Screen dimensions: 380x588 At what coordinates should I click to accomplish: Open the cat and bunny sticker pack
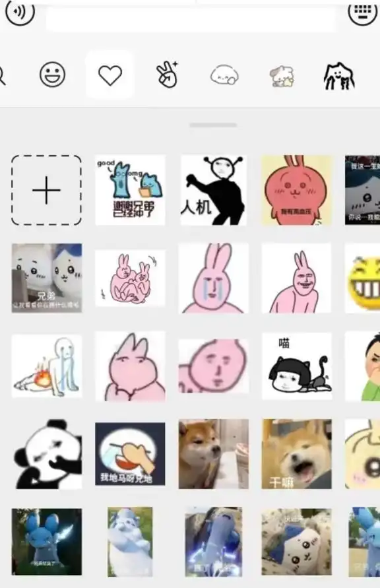click(x=282, y=76)
